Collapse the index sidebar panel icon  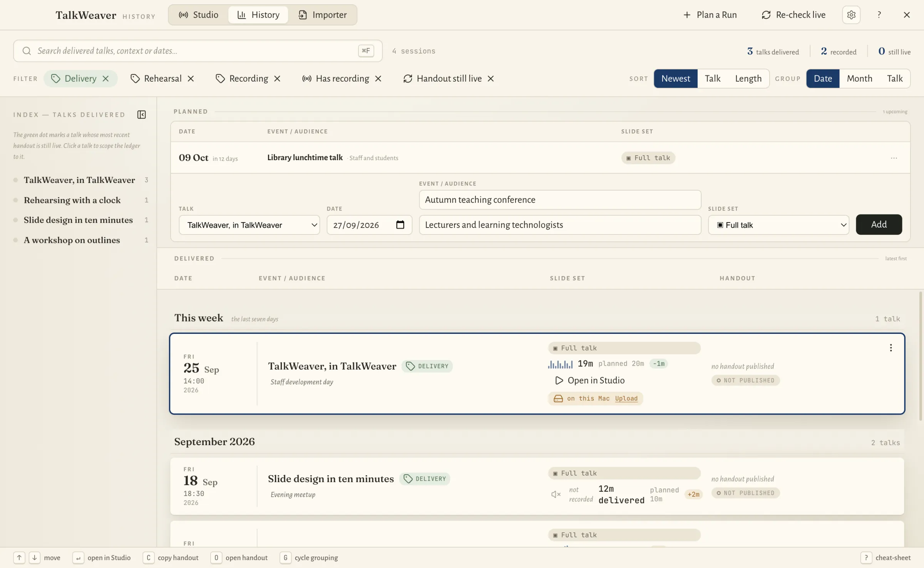point(141,115)
